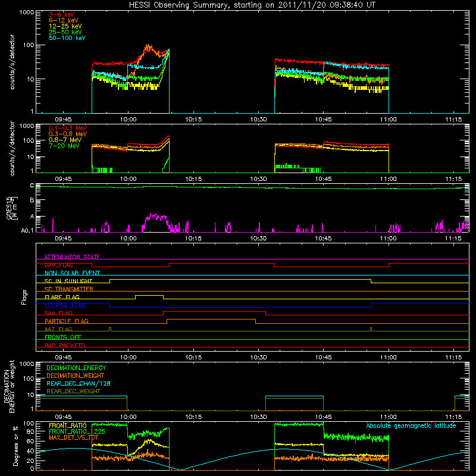Select the PARTICLE_FLAG label
This screenshot has height=476, width=476.
coord(67,321)
